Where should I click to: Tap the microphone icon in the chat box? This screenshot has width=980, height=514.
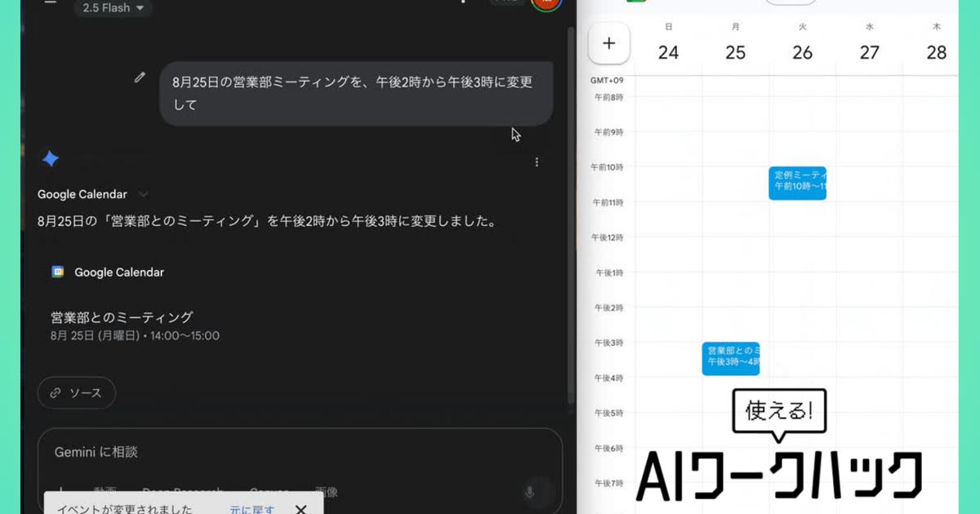pos(531,492)
